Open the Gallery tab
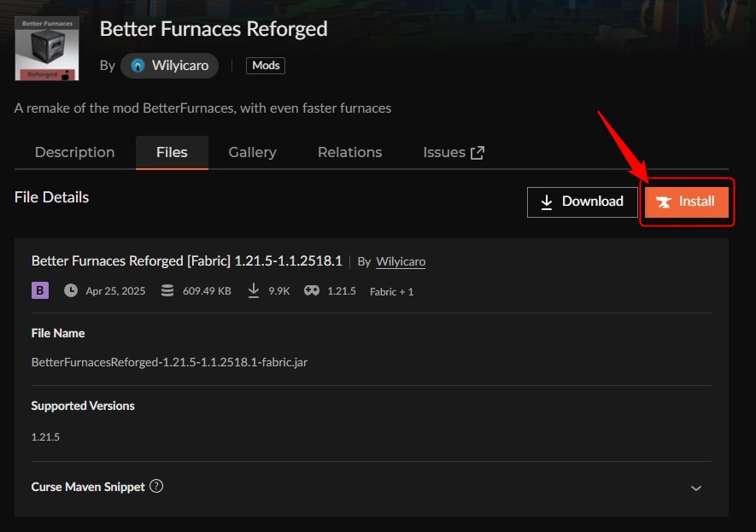Viewport: 756px width, 532px height. point(251,152)
